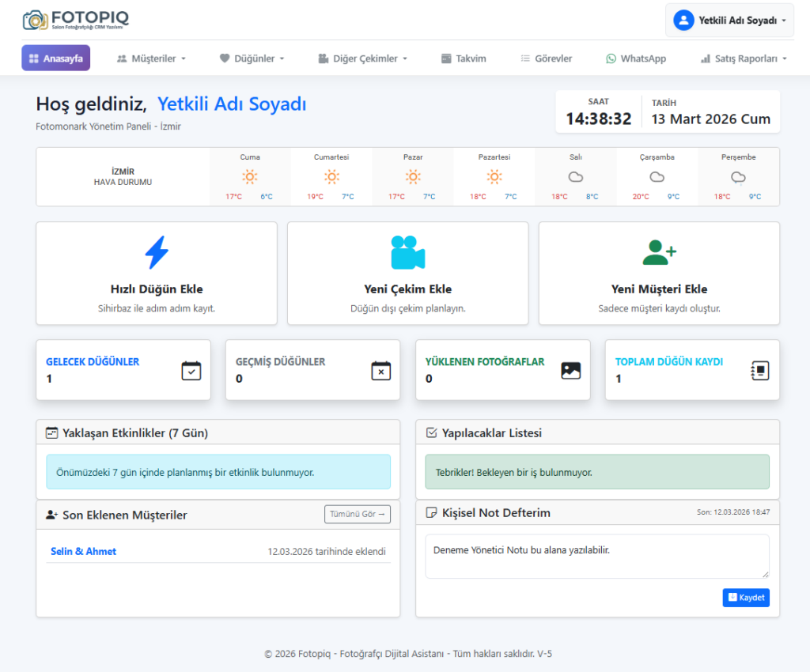Viewport: 810px width, 672px height.
Task: Click the calendar-x icon in Geçmiş Düğünler
Action: pyautogui.click(x=381, y=370)
